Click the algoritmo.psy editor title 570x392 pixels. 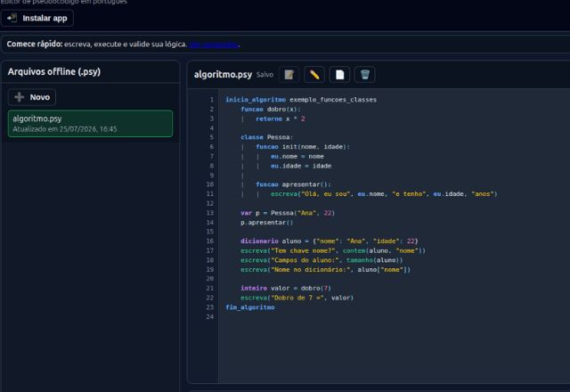point(223,75)
